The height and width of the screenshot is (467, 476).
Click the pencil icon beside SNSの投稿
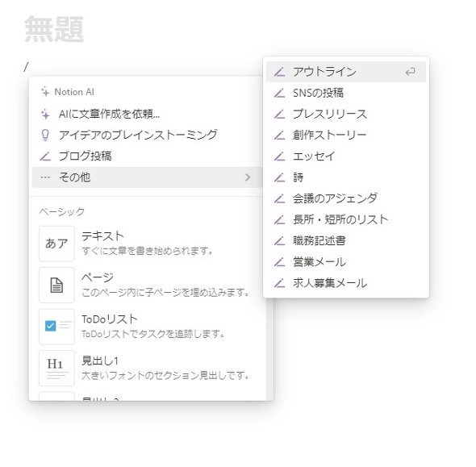(x=279, y=93)
